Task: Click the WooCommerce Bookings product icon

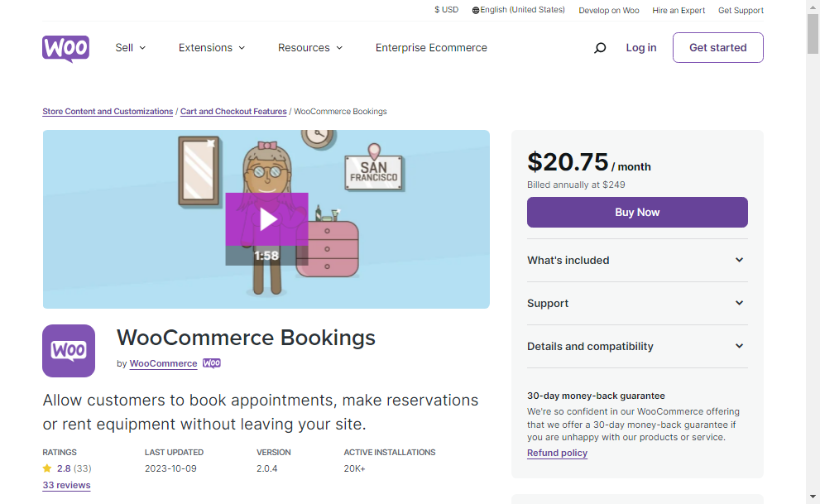Action: (69, 351)
